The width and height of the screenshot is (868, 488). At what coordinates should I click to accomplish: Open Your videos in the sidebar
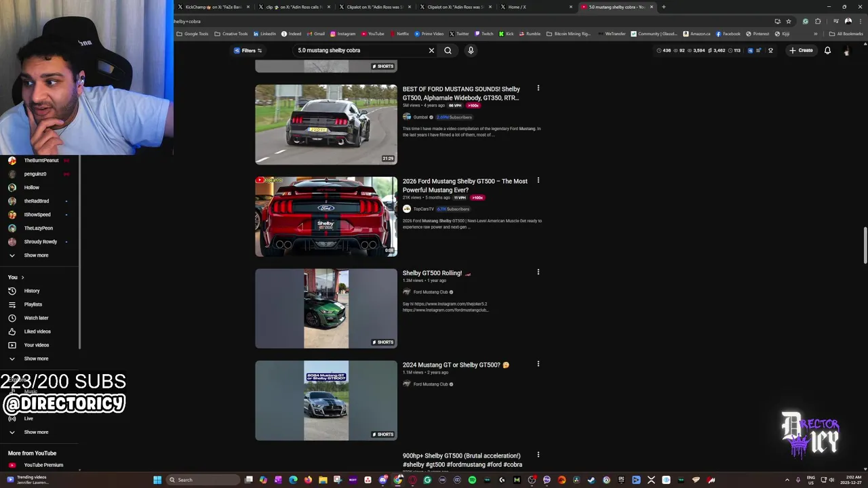click(37, 345)
